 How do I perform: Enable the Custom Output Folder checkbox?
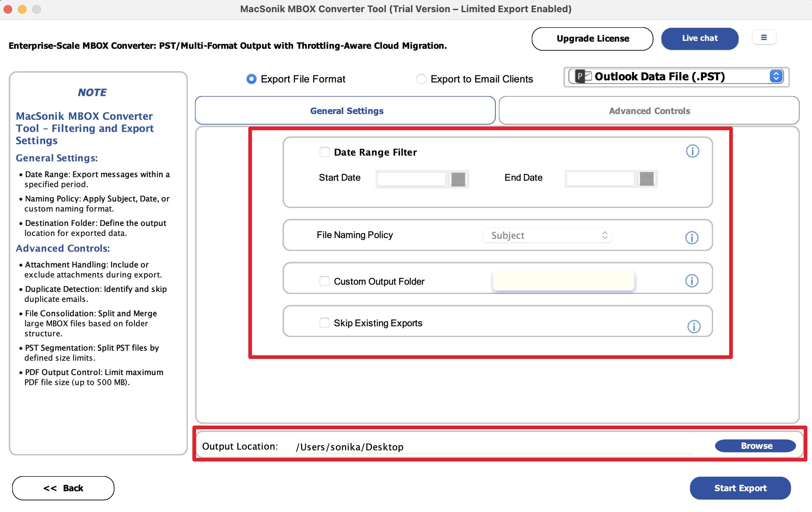click(324, 281)
